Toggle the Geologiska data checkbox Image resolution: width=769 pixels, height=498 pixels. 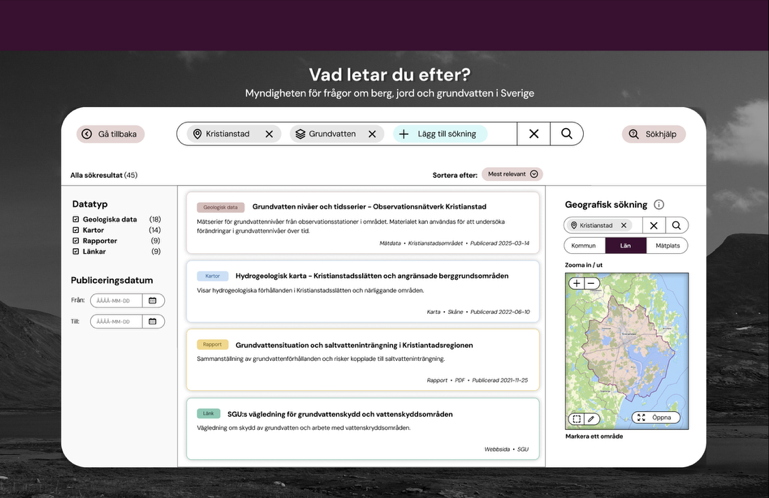click(76, 219)
